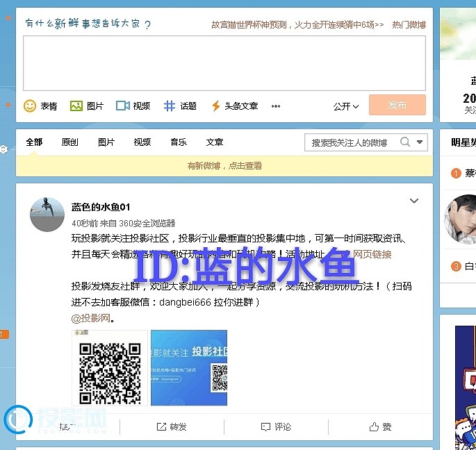The width and height of the screenshot is (476, 450).
Task: Click the number 3 ranked star entry
Action: click(x=463, y=267)
